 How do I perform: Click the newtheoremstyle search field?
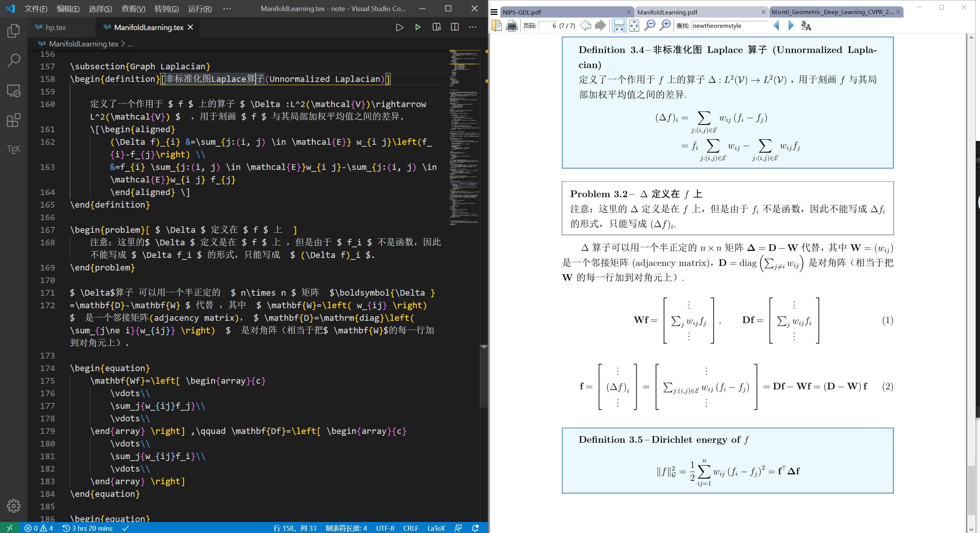(x=728, y=26)
